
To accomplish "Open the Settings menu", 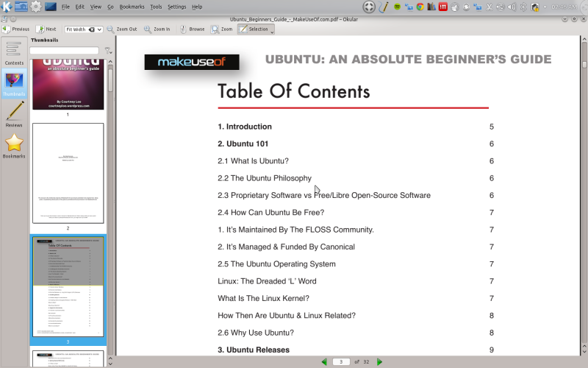I will coord(176,7).
